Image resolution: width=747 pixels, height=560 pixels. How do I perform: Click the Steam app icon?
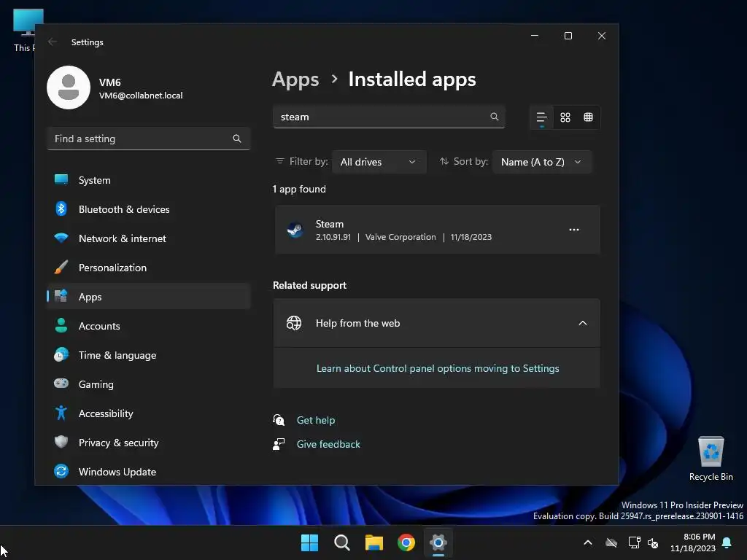pyautogui.click(x=295, y=230)
